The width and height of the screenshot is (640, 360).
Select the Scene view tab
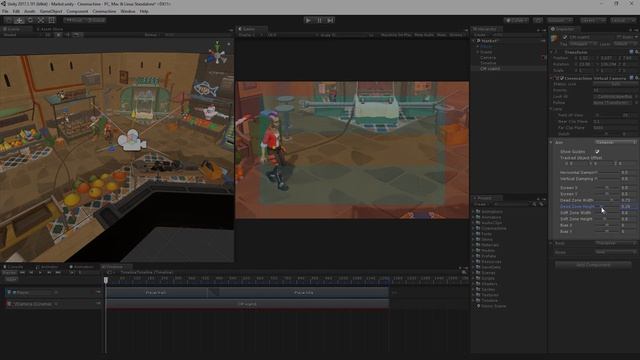pyautogui.click(x=16, y=29)
